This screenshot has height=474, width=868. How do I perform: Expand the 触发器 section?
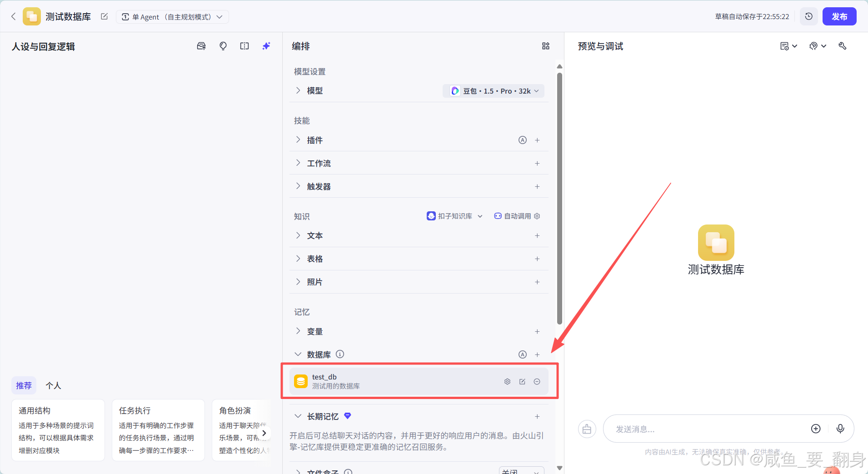[x=298, y=186]
